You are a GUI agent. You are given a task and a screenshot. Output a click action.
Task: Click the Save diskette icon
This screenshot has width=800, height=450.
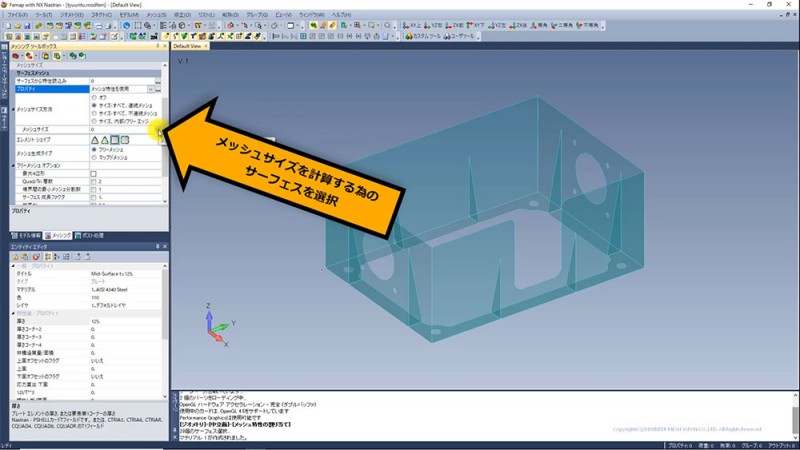point(28,26)
